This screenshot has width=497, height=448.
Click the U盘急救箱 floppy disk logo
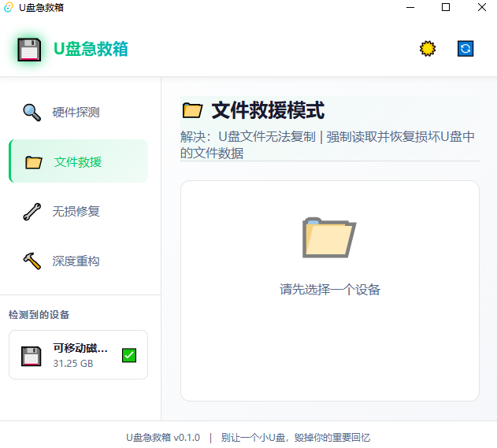29,50
